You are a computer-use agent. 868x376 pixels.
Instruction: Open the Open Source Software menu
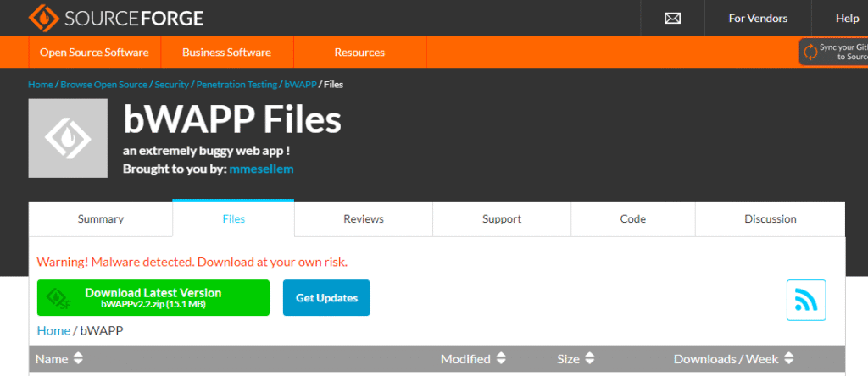point(94,53)
